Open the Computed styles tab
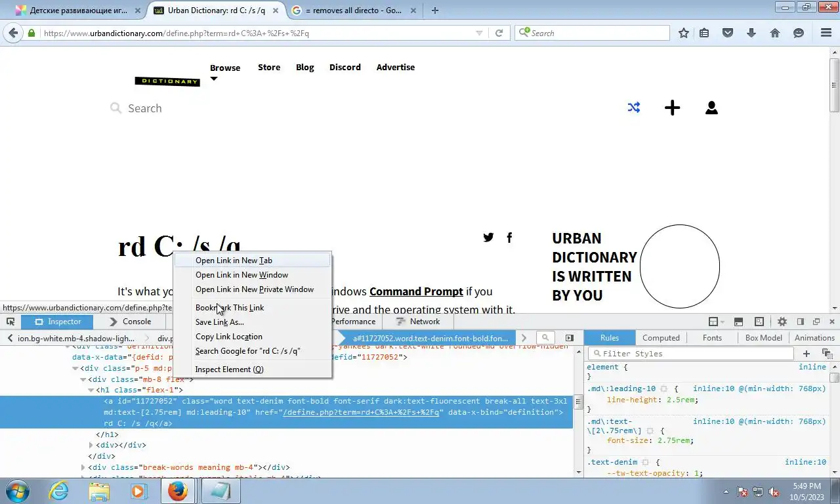The width and height of the screenshot is (840, 504). [661, 338]
